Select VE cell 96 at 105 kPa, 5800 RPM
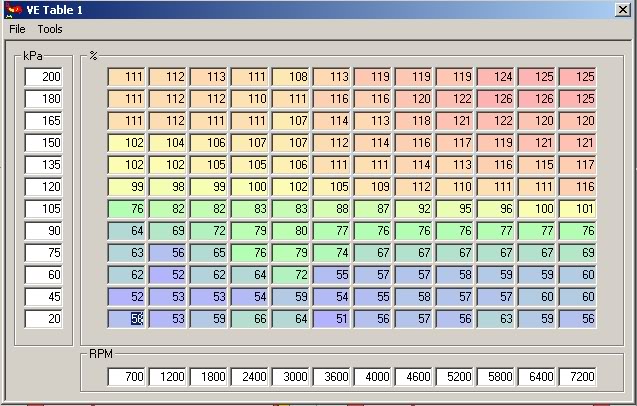This screenshot has height=406, width=637. [x=496, y=208]
